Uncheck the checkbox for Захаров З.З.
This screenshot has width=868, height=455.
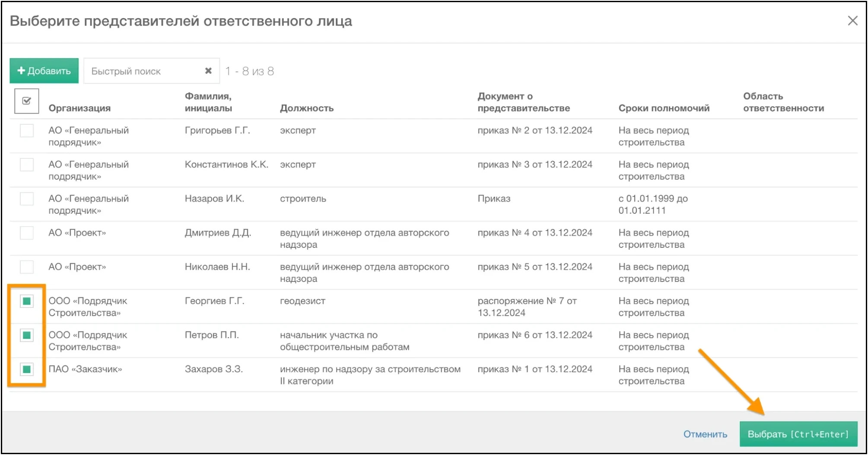pos(26,370)
